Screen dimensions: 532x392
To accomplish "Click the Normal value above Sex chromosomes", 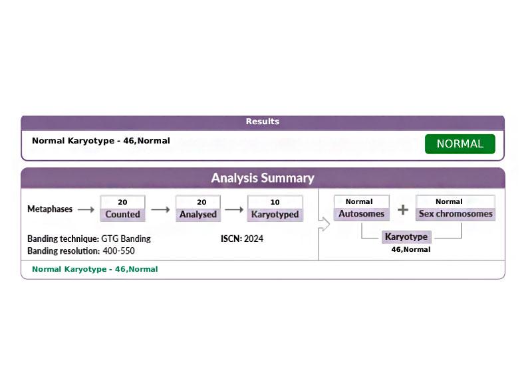I will (449, 201).
